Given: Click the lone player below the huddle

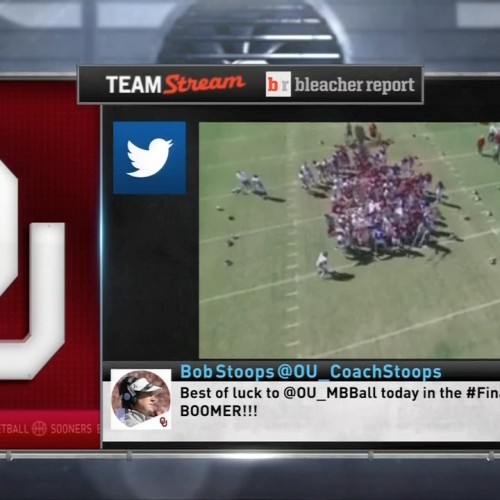Looking at the screenshot, I should coord(323,263).
